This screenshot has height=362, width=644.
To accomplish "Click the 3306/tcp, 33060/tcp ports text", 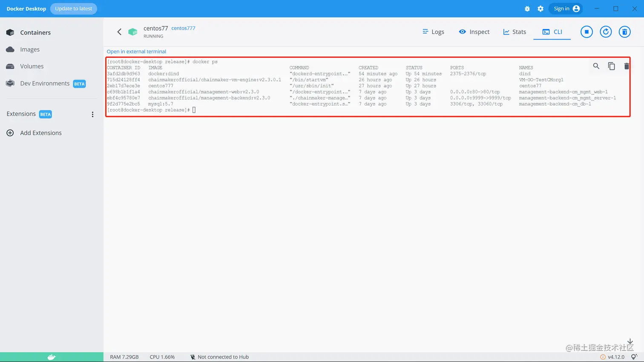I will (476, 104).
